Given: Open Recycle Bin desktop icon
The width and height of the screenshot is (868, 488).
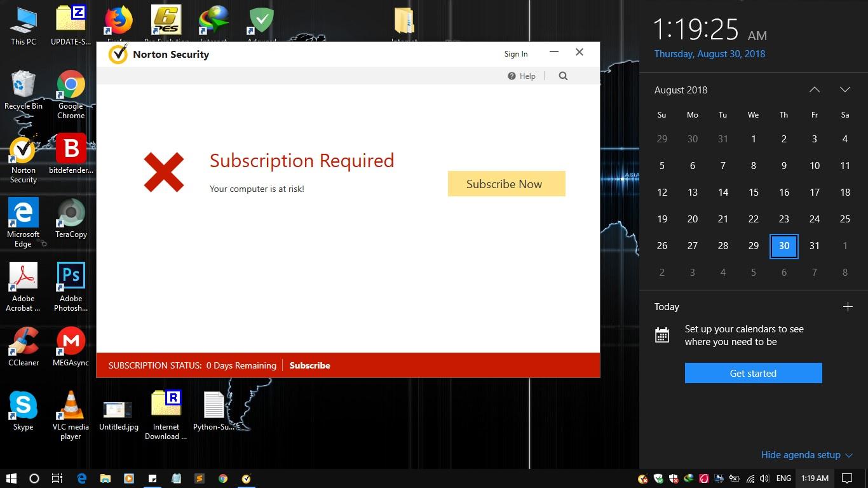Looking at the screenshot, I should click(24, 90).
